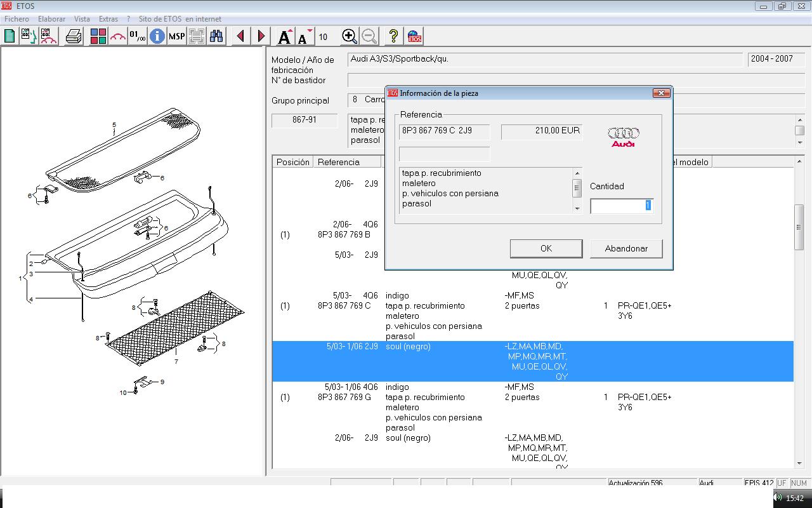
Task: Click the second toolbar icon with green arrow
Action: (29, 36)
